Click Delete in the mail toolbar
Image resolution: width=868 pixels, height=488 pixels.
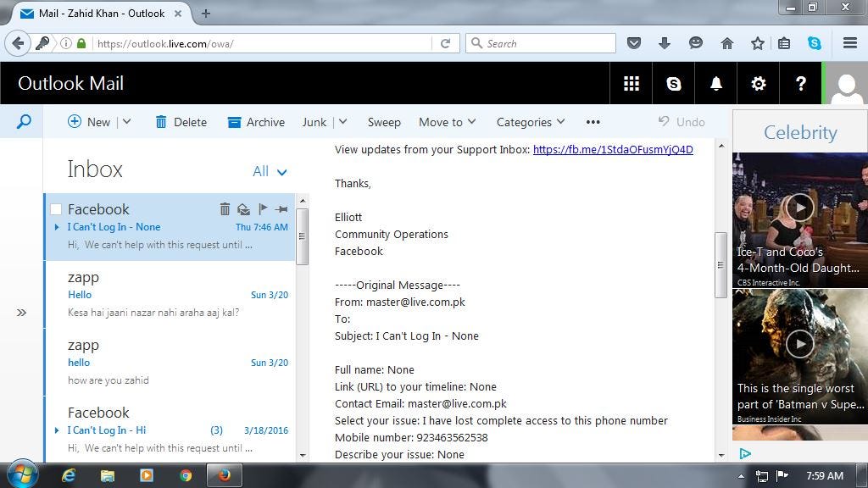pyautogui.click(x=181, y=122)
